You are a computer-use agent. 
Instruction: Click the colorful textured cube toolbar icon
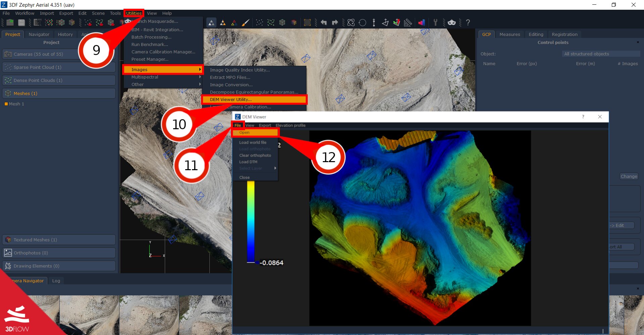(x=71, y=22)
